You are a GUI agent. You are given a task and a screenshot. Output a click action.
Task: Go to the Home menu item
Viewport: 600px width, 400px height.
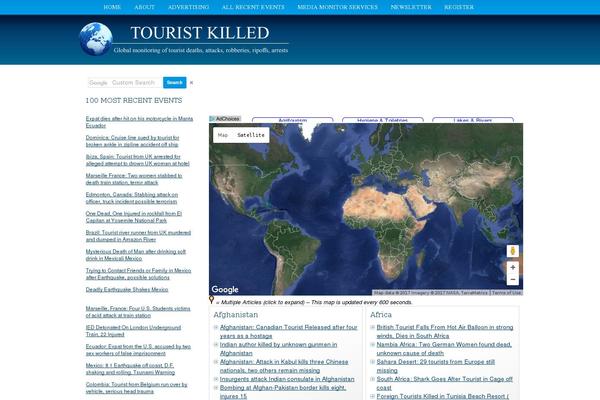[112, 7]
